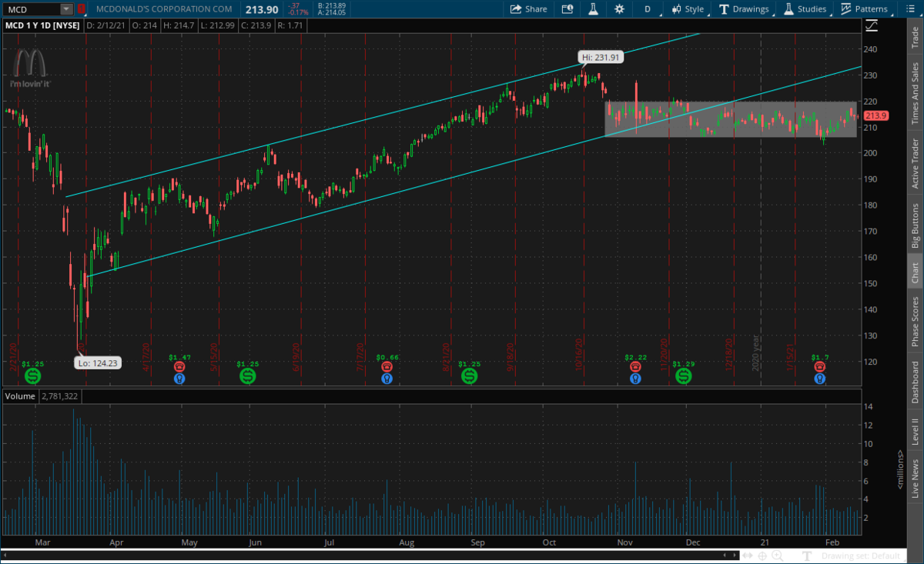Click the conference call bulb icon below $2.22

tap(634, 379)
